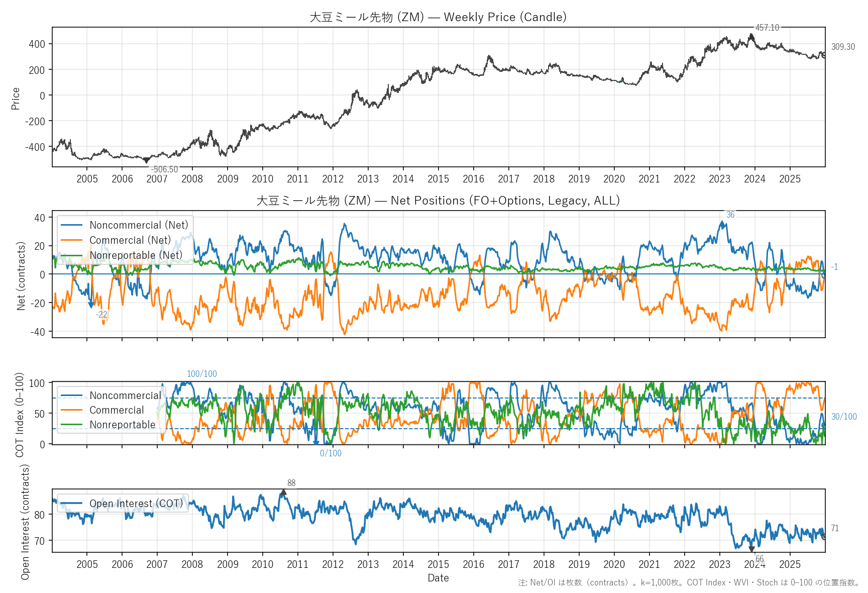Click the Date axis label at the bottom

438,578
